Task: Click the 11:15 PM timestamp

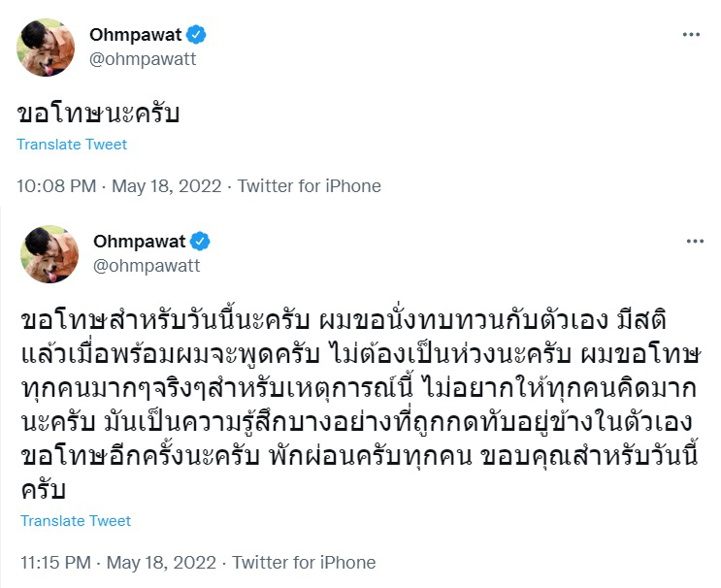Action: [56, 562]
